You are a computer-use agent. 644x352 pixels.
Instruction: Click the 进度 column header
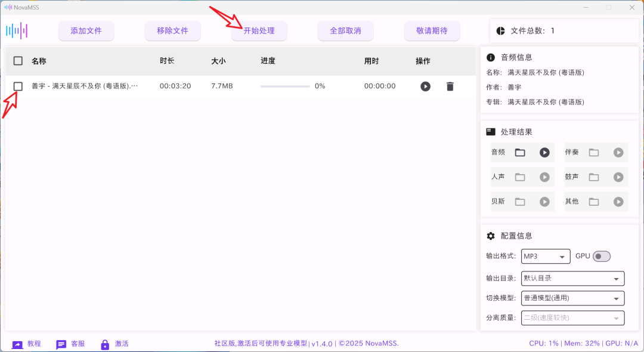tap(268, 61)
